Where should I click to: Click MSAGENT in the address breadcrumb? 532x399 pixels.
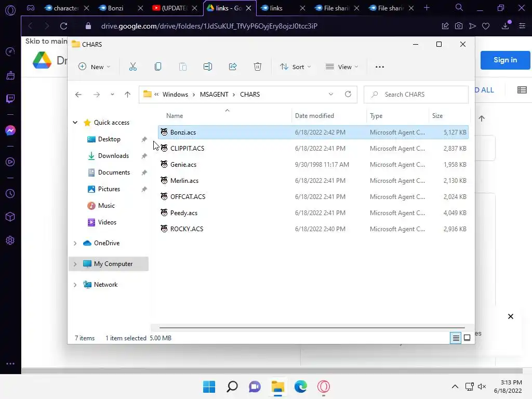tap(214, 95)
